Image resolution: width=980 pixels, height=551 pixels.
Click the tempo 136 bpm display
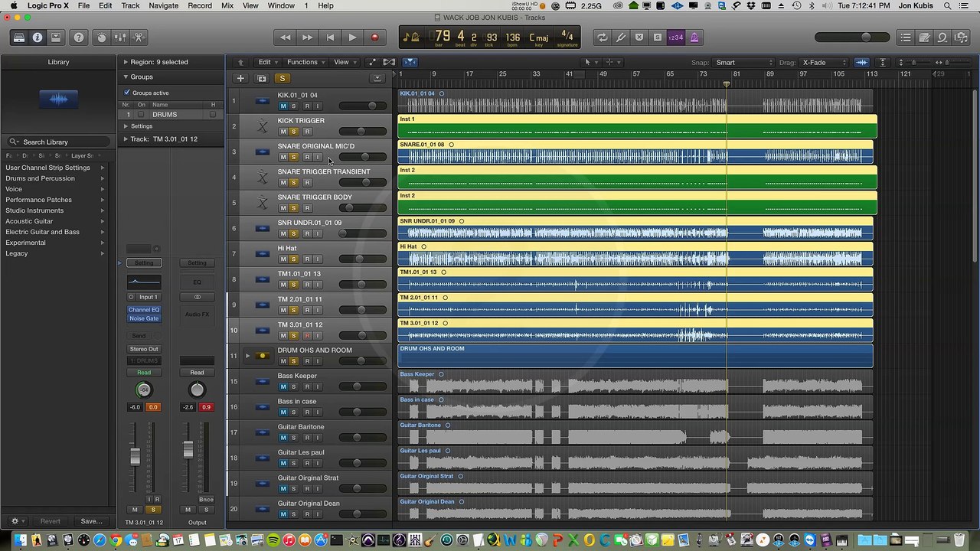(512, 37)
